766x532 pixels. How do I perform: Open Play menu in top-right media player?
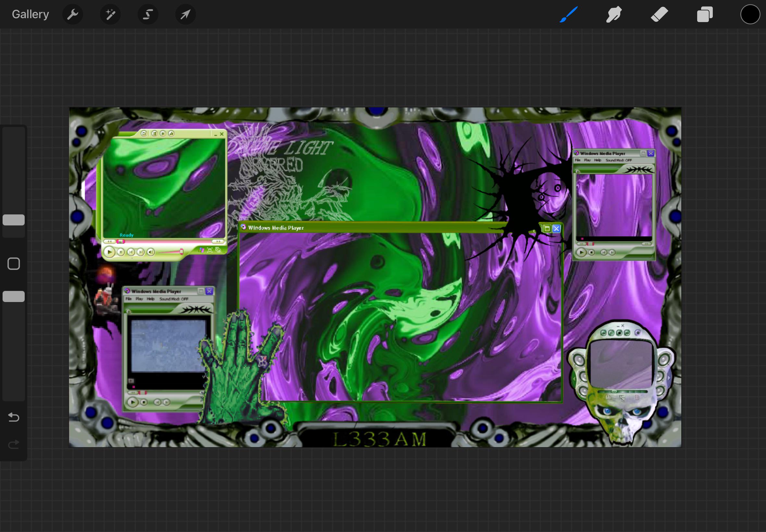[587, 160]
